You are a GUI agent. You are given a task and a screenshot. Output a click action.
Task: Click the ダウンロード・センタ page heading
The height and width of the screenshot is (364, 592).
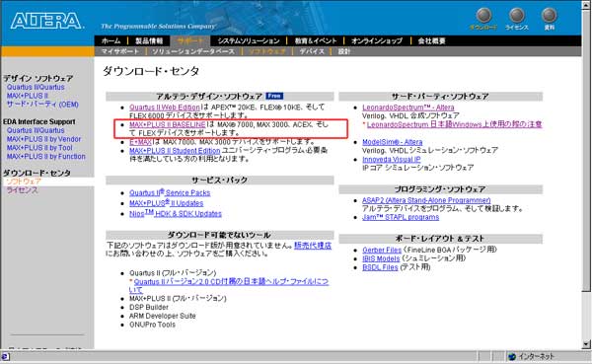(151, 71)
